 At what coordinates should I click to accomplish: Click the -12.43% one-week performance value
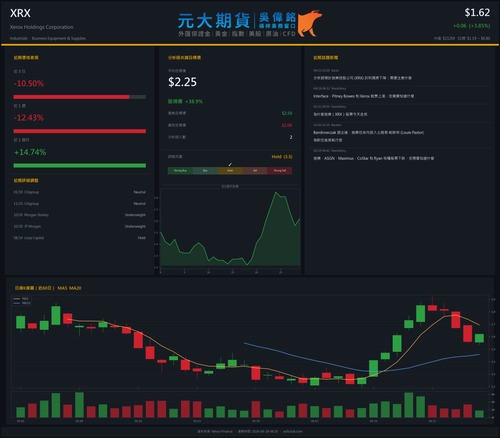tap(29, 118)
